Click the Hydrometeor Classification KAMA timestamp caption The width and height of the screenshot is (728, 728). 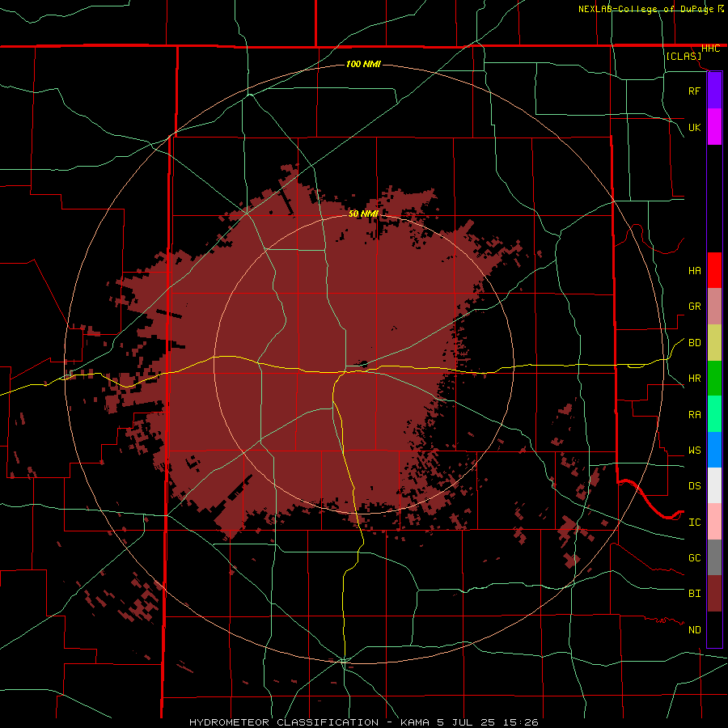click(364, 722)
